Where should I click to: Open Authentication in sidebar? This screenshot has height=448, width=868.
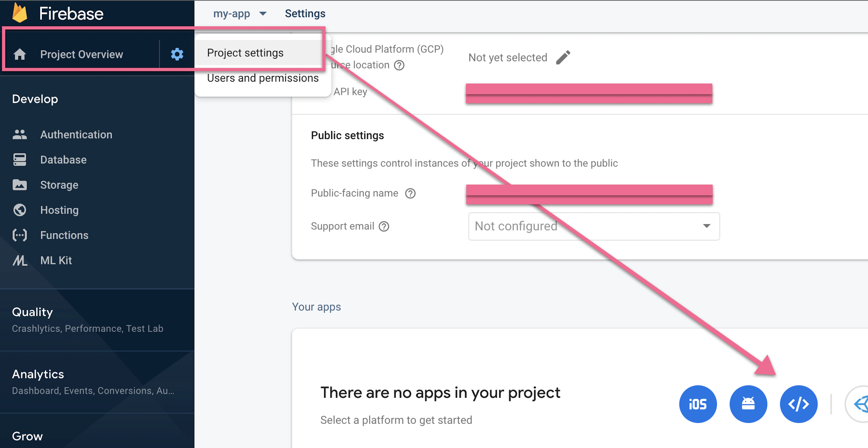click(x=76, y=134)
